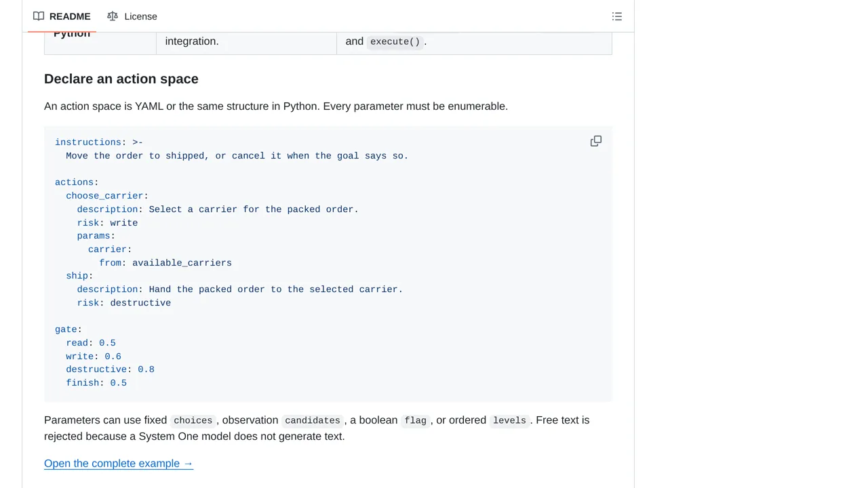Click the 'An action space is YAML' sentence
Image resolution: width=868 pixels, height=488 pixels.
click(x=276, y=106)
